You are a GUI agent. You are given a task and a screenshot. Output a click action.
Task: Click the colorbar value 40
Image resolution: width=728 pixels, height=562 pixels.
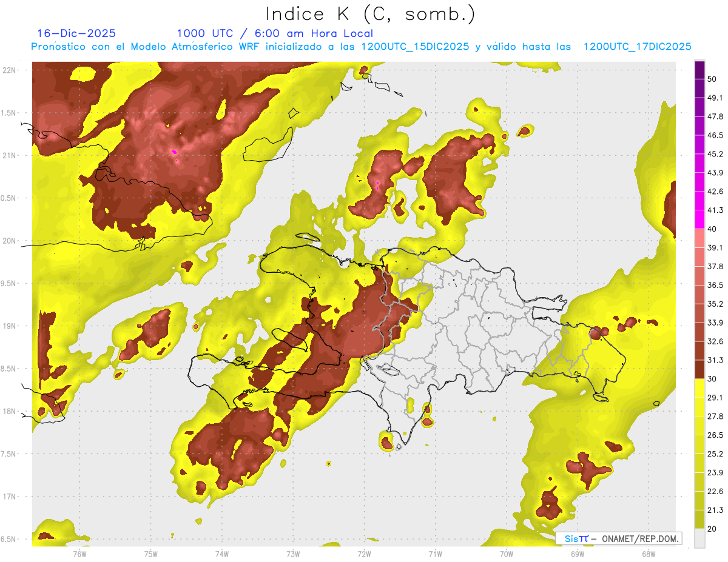pos(713,229)
